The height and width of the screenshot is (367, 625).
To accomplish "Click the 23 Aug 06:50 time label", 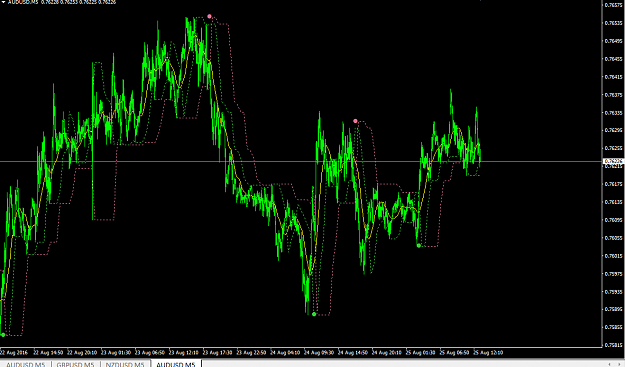I will click(150, 353).
